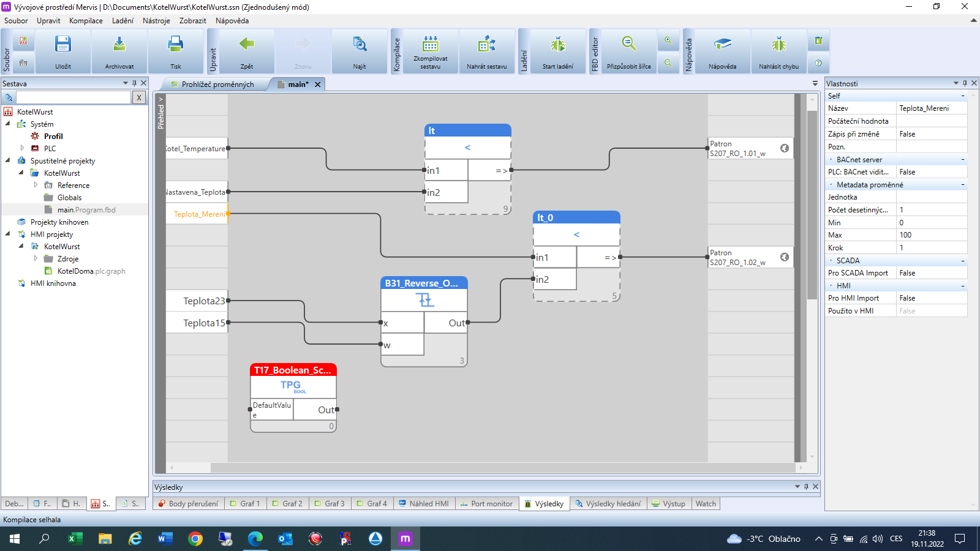This screenshot has height=551, width=980.
Task: Collapse the Systém tree node
Action: point(8,124)
